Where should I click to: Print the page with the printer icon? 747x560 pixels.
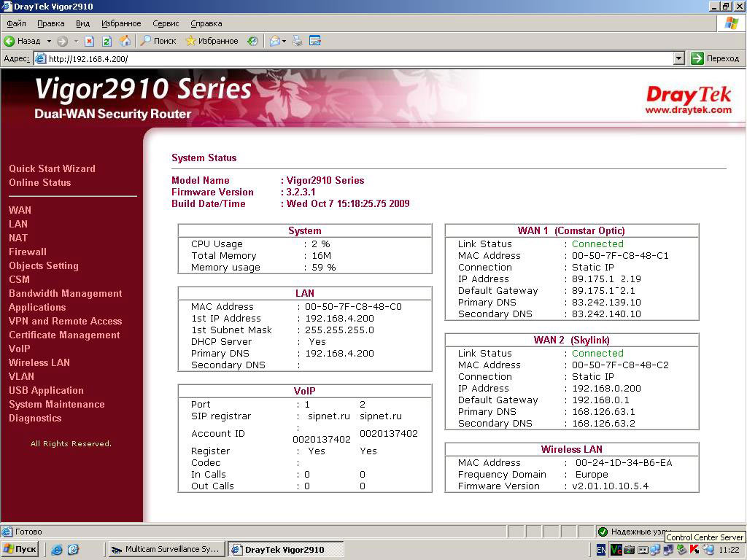click(x=298, y=41)
